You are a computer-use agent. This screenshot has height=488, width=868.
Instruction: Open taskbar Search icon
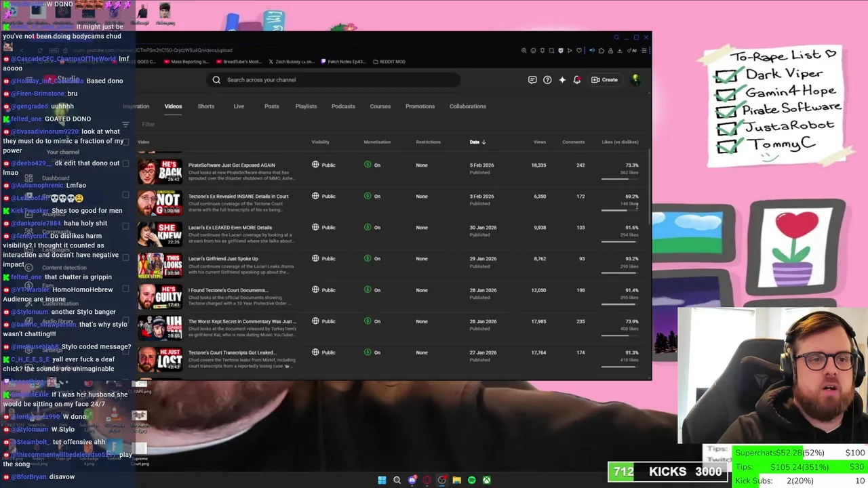(397, 480)
